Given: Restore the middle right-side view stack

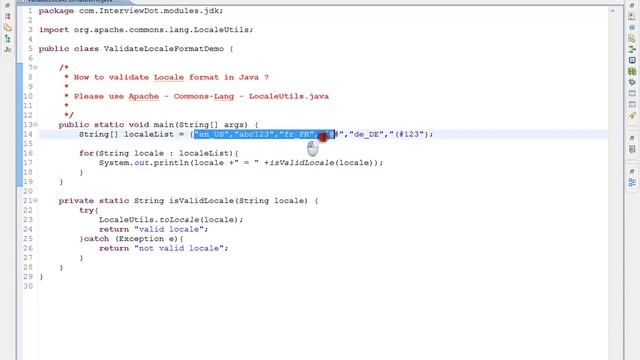Looking at the screenshot, I should [632, 138].
